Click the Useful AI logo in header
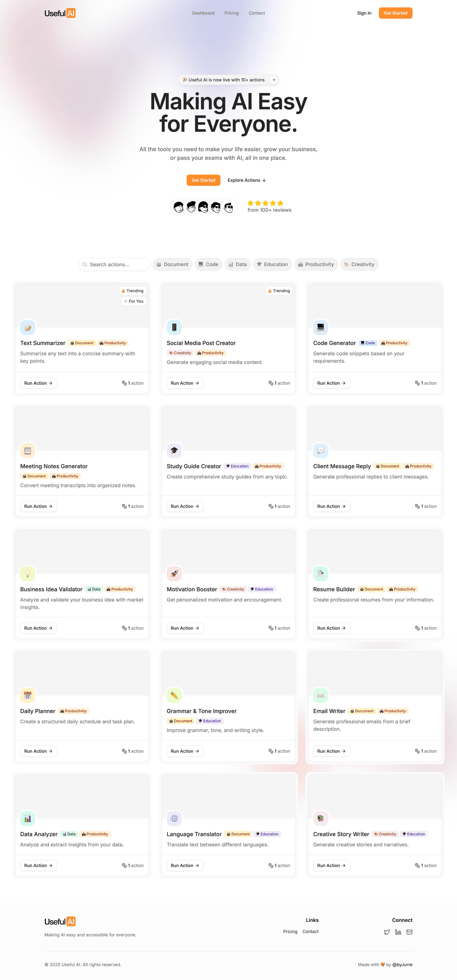 pos(60,13)
